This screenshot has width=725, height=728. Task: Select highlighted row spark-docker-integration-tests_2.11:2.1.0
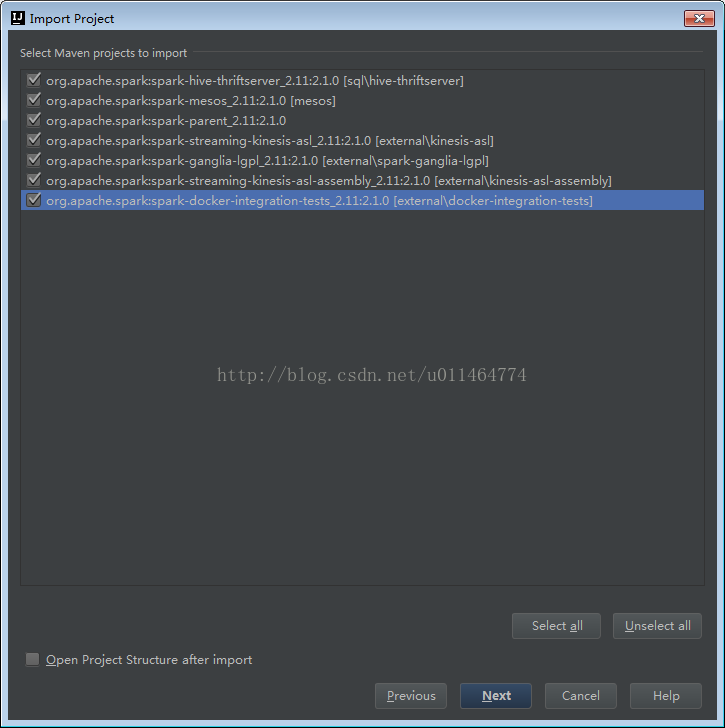click(362, 200)
